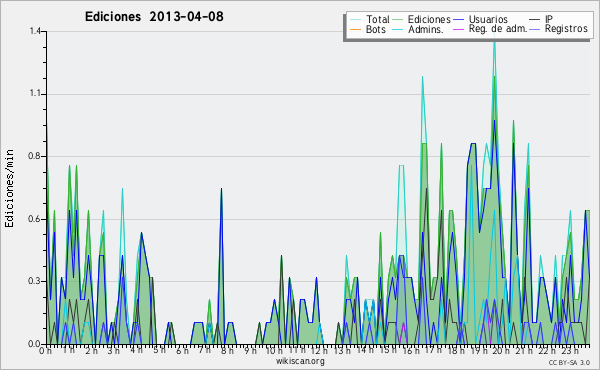Click the Reg. de adm. magenta line
Screen dimensions: 600x370
pos(459,29)
